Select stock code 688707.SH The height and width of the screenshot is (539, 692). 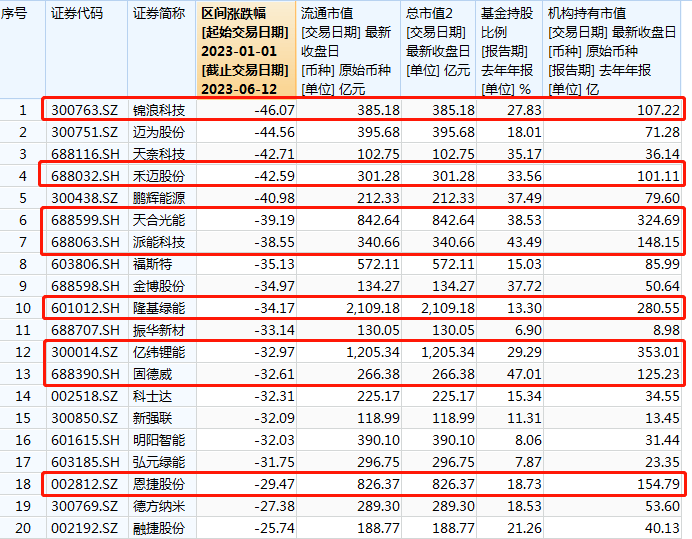(x=85, y=330)
